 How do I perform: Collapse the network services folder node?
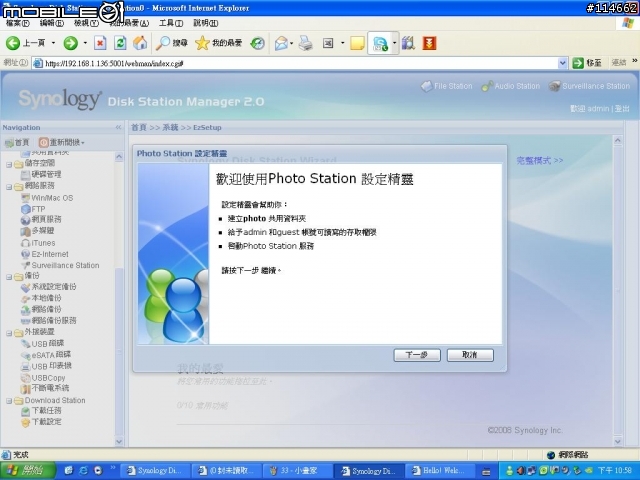tap(9, 187)
